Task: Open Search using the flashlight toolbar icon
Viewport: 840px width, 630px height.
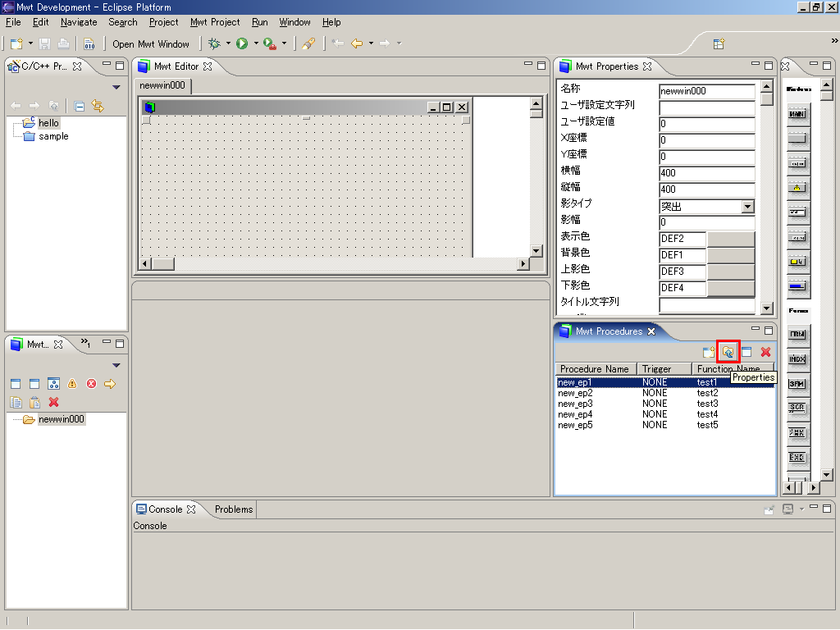Action: pos(308,43)
